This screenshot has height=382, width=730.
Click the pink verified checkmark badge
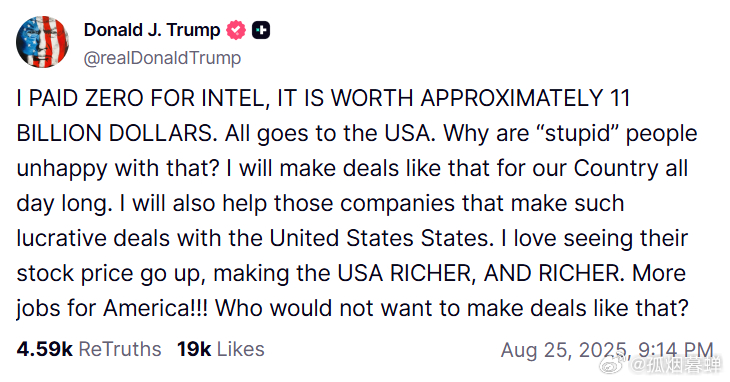[236, 30]
